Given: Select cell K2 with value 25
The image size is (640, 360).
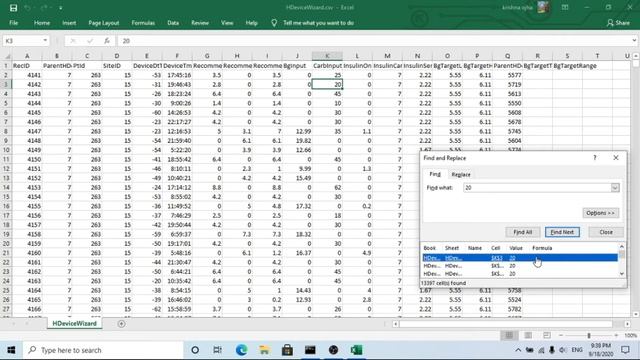Looking at the screenshot, I should coord(327,75).
